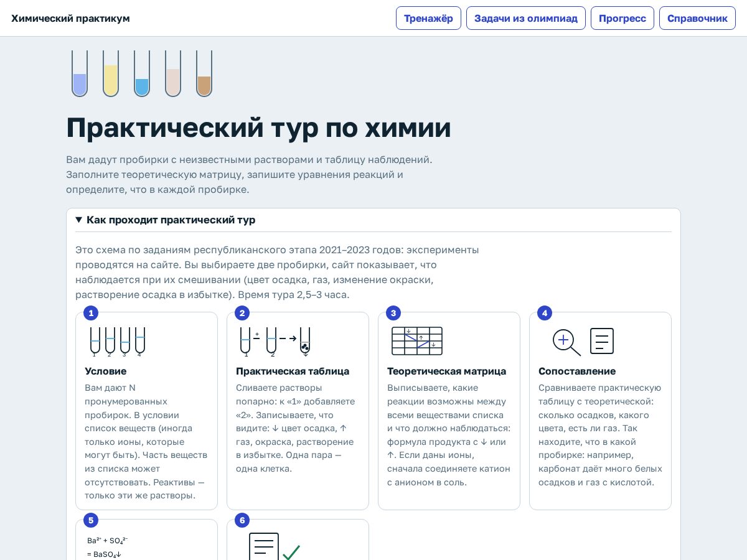Click the grid matrix icon in Теоретическая матрица
747x560 pixels.
point(417,341)
